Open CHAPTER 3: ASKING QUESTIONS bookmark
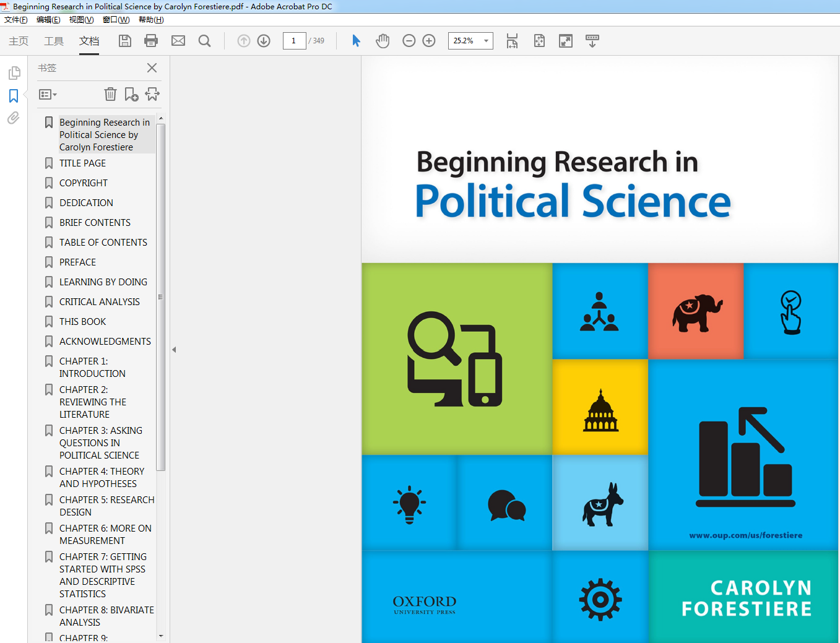This screenshot has width=840, height=643. tap(101, 443)
